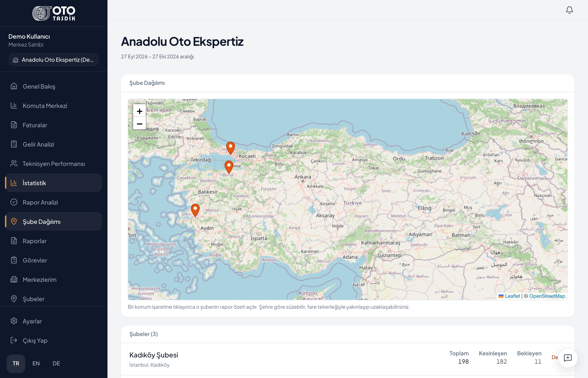Click the Teknisyen Performansı people icon
588x378 pixels.
pos(14,163)
